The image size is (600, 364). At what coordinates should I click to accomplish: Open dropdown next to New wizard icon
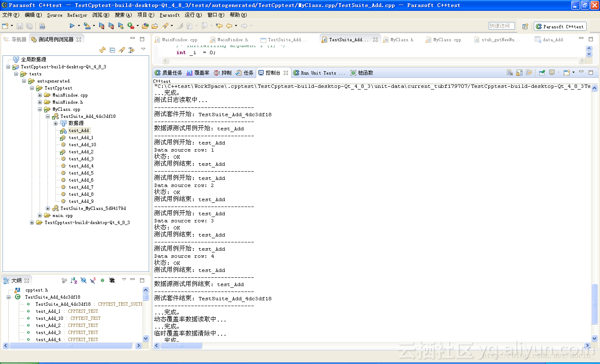tap(12, 26)
